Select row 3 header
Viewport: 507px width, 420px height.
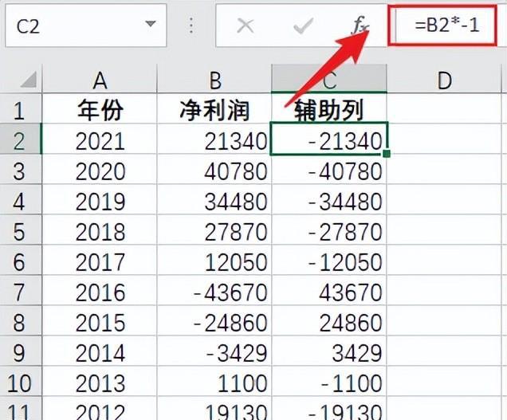click(21, 169)
